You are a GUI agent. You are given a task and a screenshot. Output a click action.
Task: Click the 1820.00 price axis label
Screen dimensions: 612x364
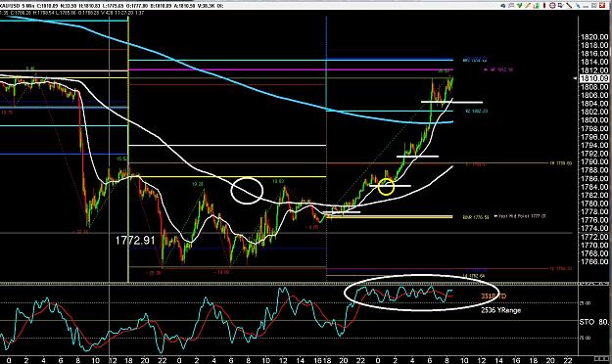coord(594,37)
